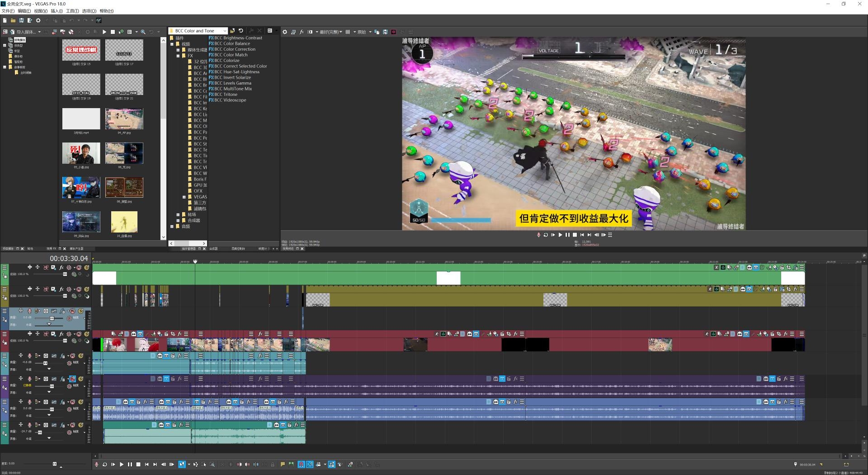Open 文件(F) menu

pos(8,11)
